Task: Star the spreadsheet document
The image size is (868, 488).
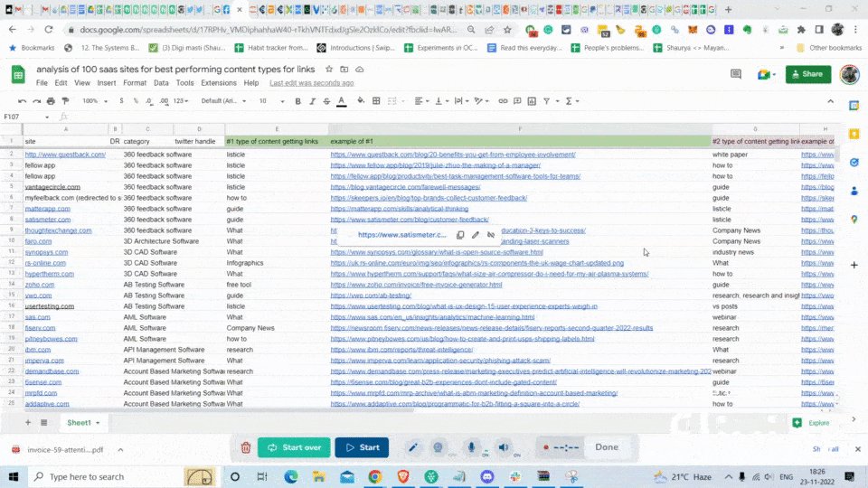Action: tap(329, 70)
